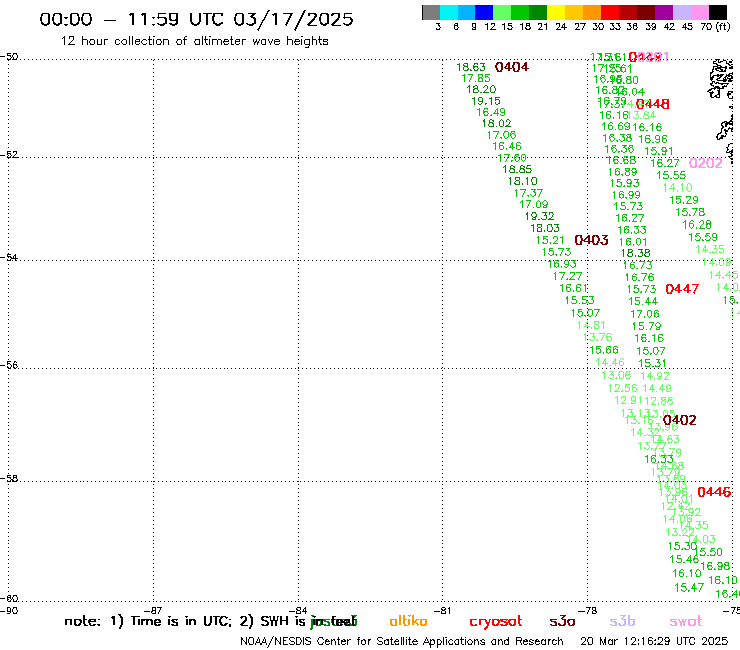Click the cryosat pass time 0446
740x650 pixels.
714,492
